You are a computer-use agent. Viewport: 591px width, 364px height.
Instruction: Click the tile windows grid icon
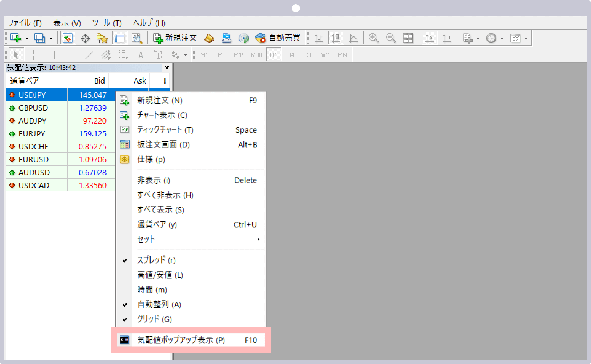click(408, 38)
